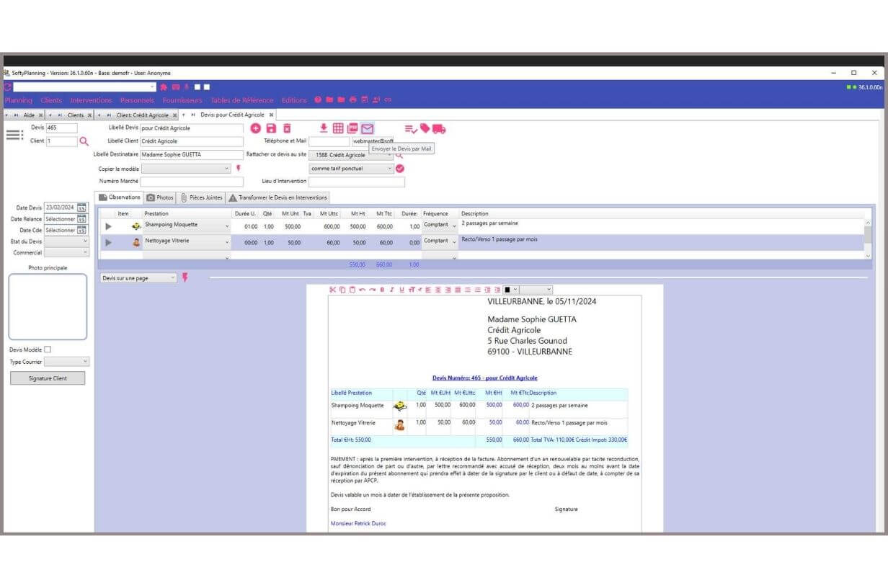This screenshot has height=588, width=888.
Task: Click the Signature Client button
Action: pos(48,378)
